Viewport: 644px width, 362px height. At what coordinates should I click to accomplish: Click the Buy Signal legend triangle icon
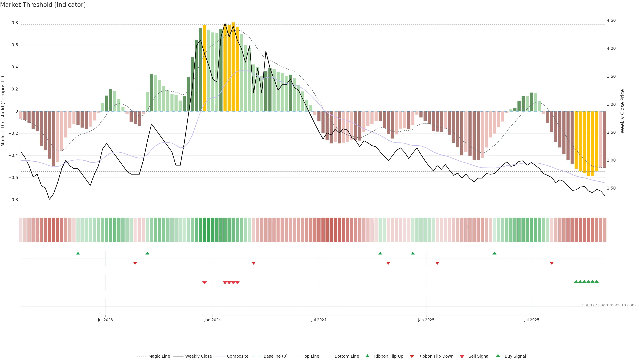pyautogui.click(x=498, y=356)
